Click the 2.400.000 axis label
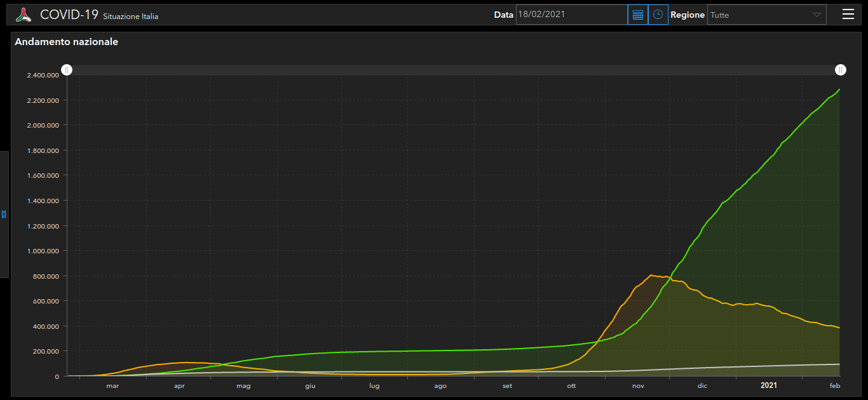 43,76
